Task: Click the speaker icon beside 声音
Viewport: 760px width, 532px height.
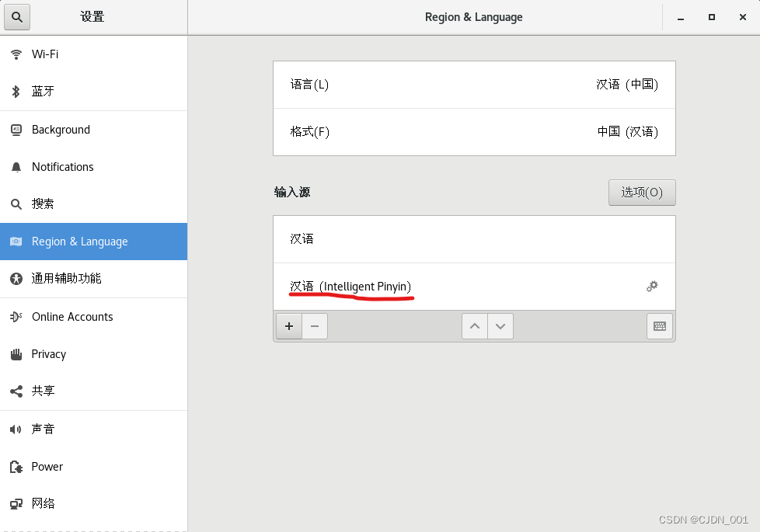Action: (16, 429)
